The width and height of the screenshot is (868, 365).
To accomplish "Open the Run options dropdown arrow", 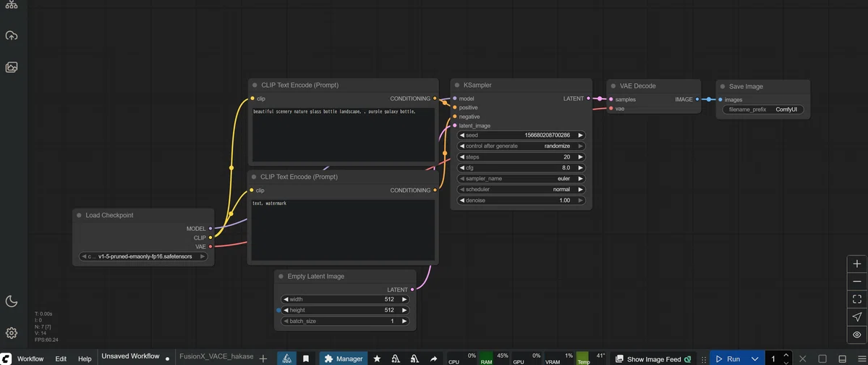I will tap(755, 358).
